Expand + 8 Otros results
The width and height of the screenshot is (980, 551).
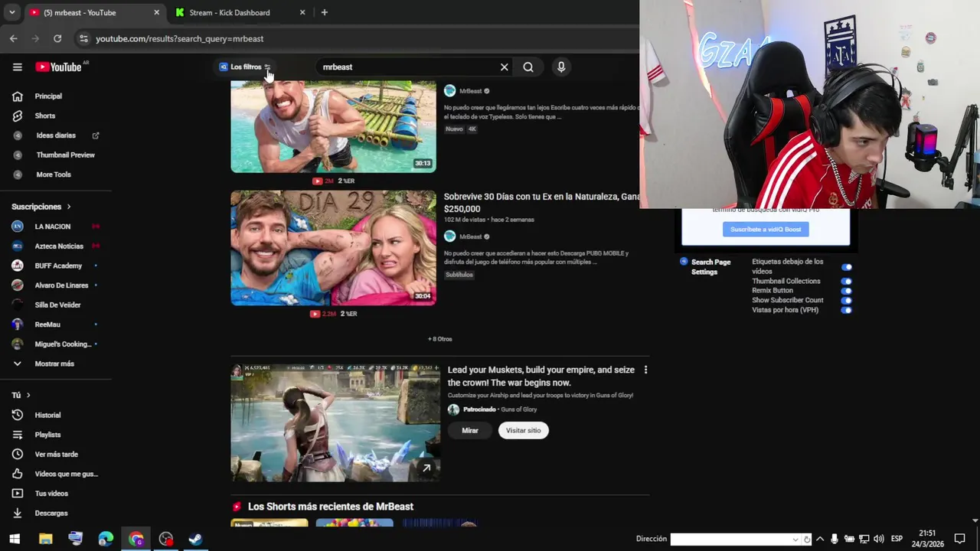pos(440,339)
